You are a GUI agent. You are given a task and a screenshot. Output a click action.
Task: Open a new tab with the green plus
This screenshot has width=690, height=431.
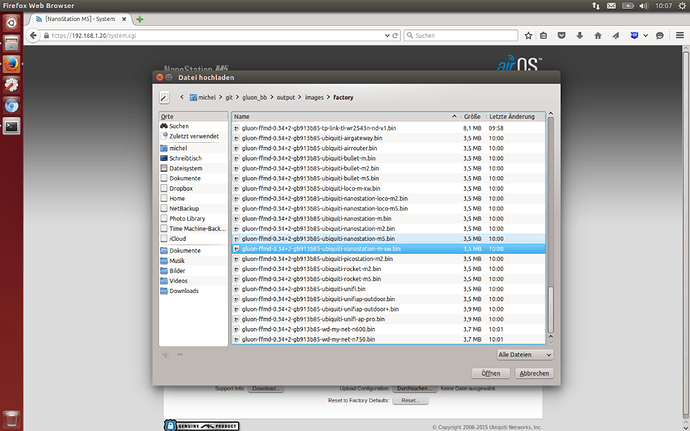point(139,19)
